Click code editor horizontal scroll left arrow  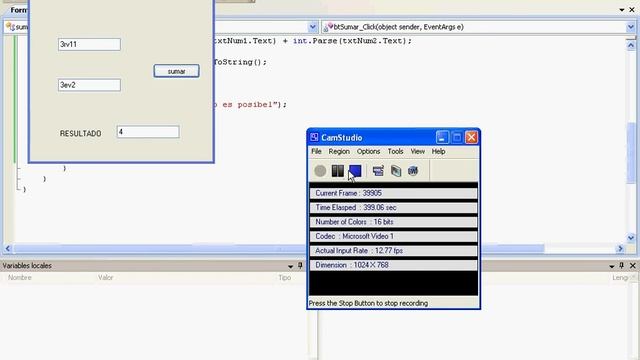pos(8,248)
